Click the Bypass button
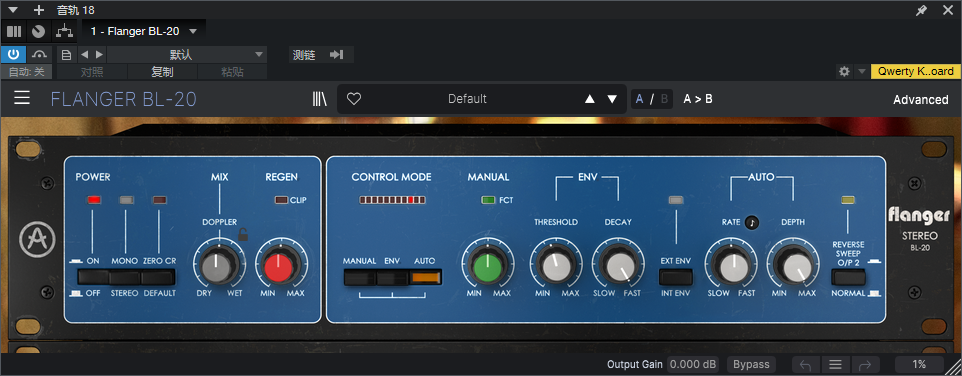This screenshot has height=376, width=962. [x=751, y=364]
